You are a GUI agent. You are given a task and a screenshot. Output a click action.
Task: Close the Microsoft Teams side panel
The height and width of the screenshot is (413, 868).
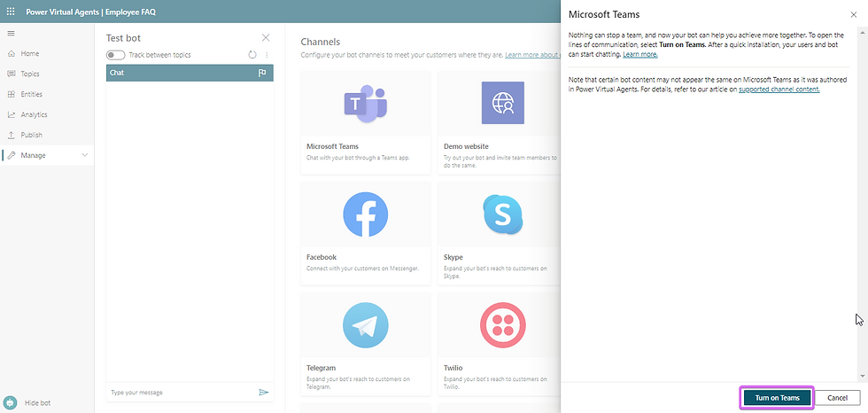point(853,15)
